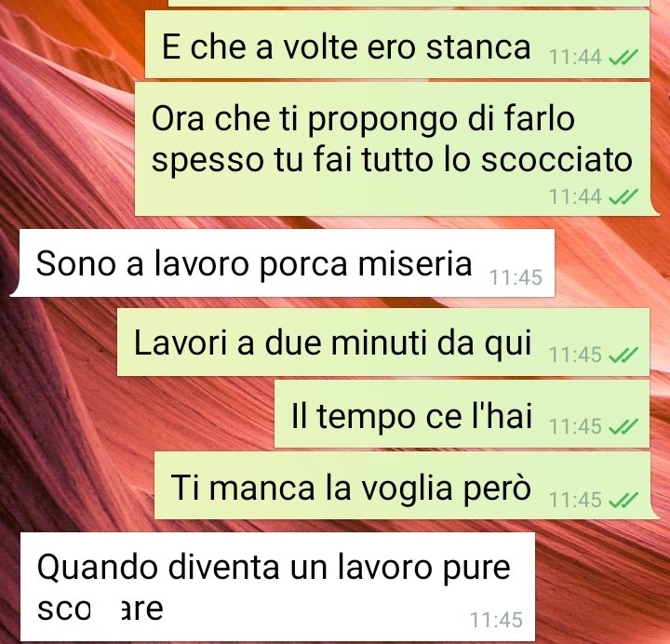The height and width of the screenshot is (644, 670).
Task: Tap the 11:45 timestamp of the last received message
Action: (x=496, y=620)
